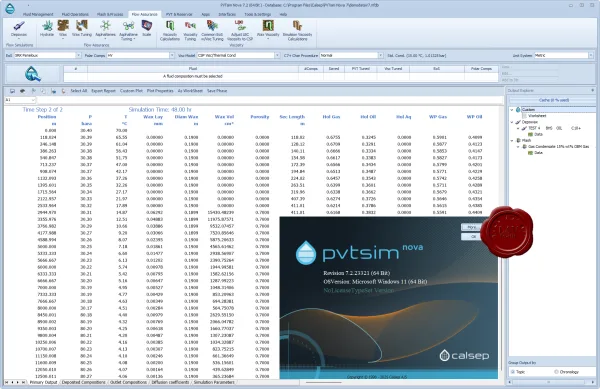Click the Save Phase button
This screenshot has width=600, height=389.
point(217,91)
